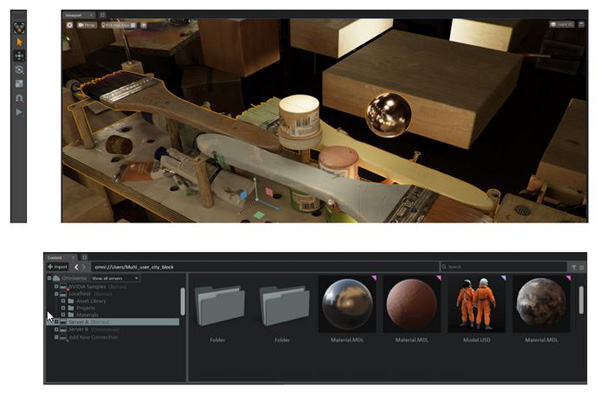
Task: Select Projects folder in tree
Action: 86,308
